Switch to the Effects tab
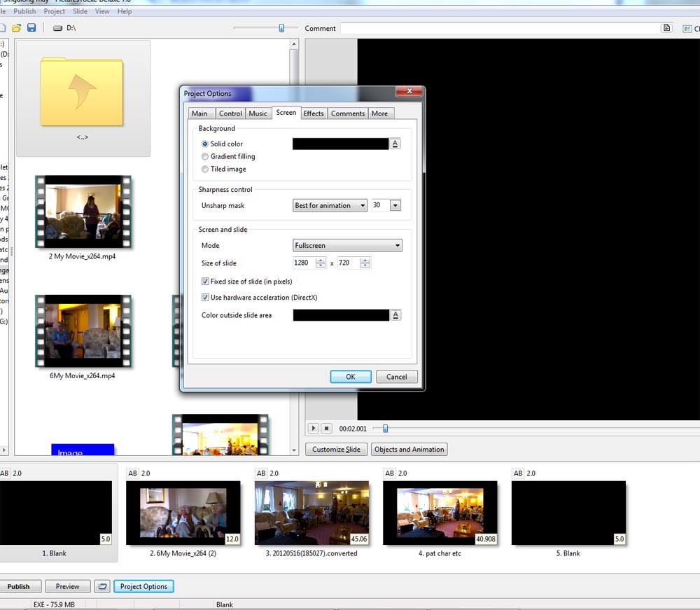 (x=314, y=113)
